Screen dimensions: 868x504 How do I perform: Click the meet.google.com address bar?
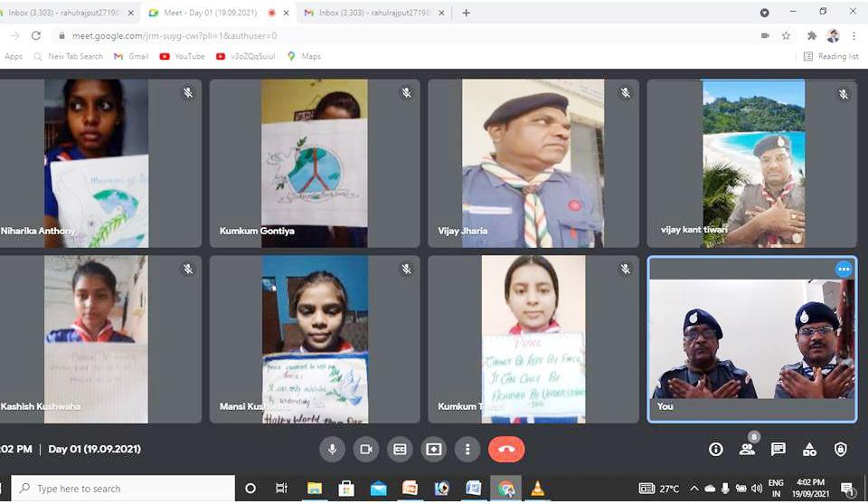(x=362, y=35)
